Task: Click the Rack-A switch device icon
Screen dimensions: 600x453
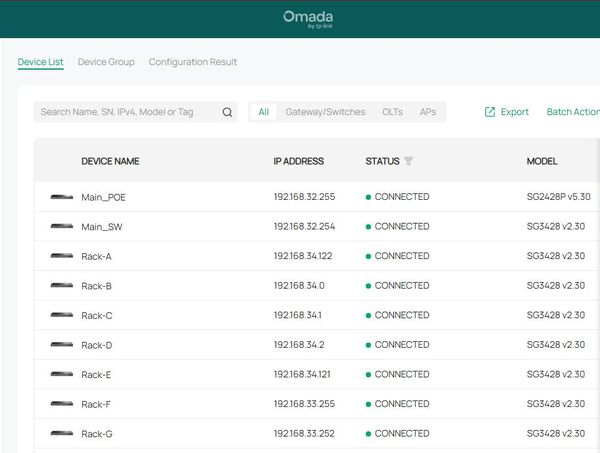Action: coord(61,257)
